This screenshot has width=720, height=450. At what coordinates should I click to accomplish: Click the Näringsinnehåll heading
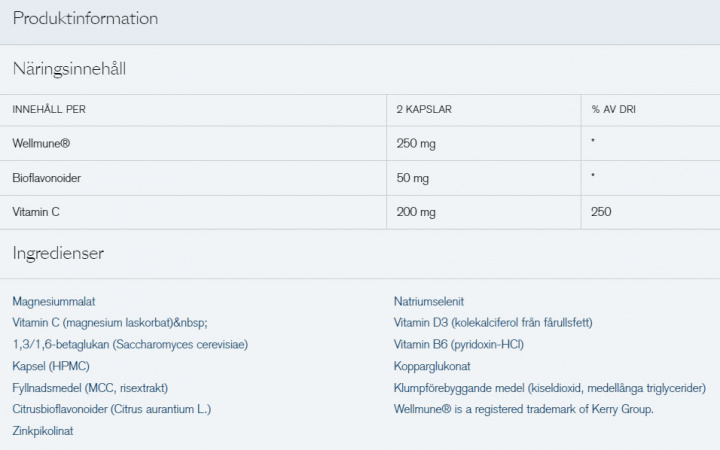[x=69, y=69]
